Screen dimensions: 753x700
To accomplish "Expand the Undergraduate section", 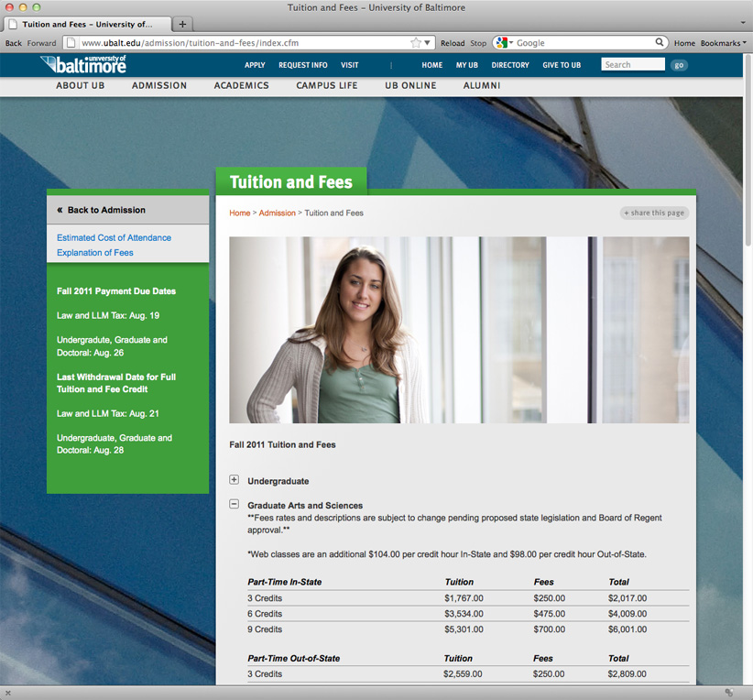I will [x=234, y=479].
